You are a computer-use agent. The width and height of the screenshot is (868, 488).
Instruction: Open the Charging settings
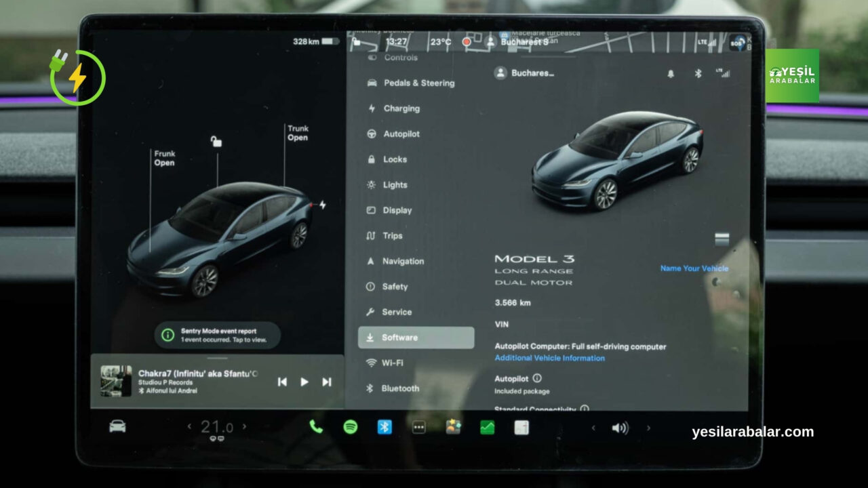pos(393,108)
